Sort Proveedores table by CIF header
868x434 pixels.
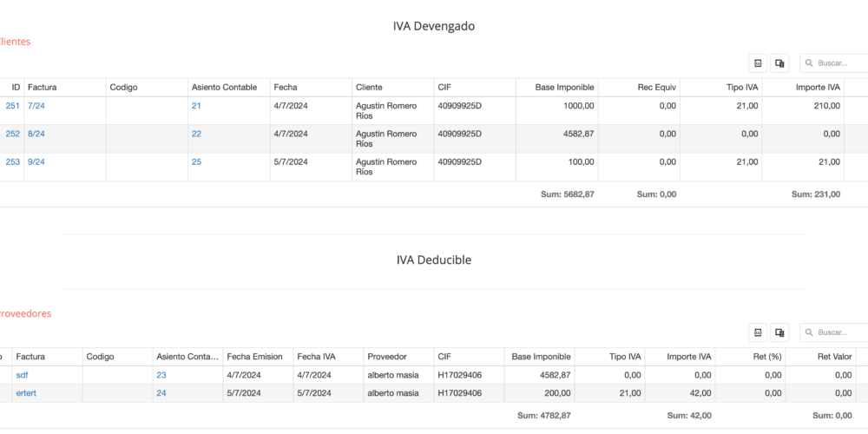tap(469, 357)
